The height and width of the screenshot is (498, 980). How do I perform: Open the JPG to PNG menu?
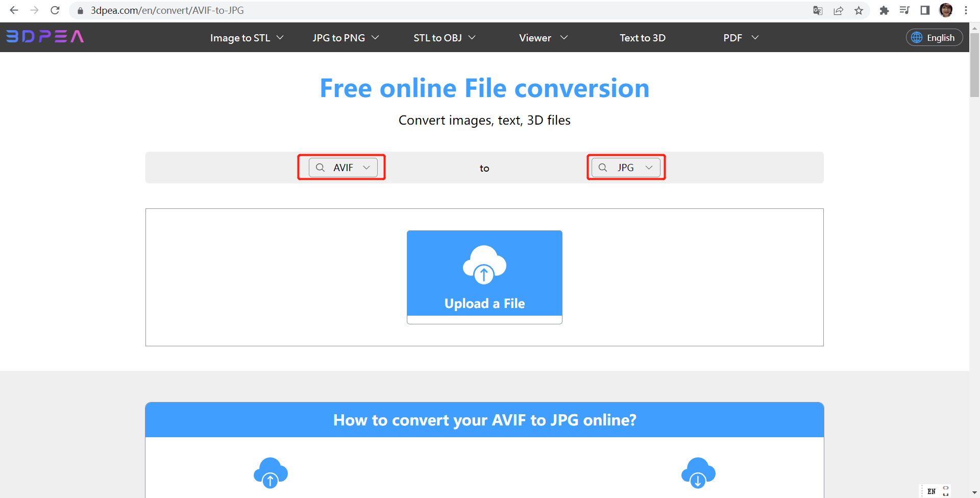pyautogui.click(x=346, y=38)
